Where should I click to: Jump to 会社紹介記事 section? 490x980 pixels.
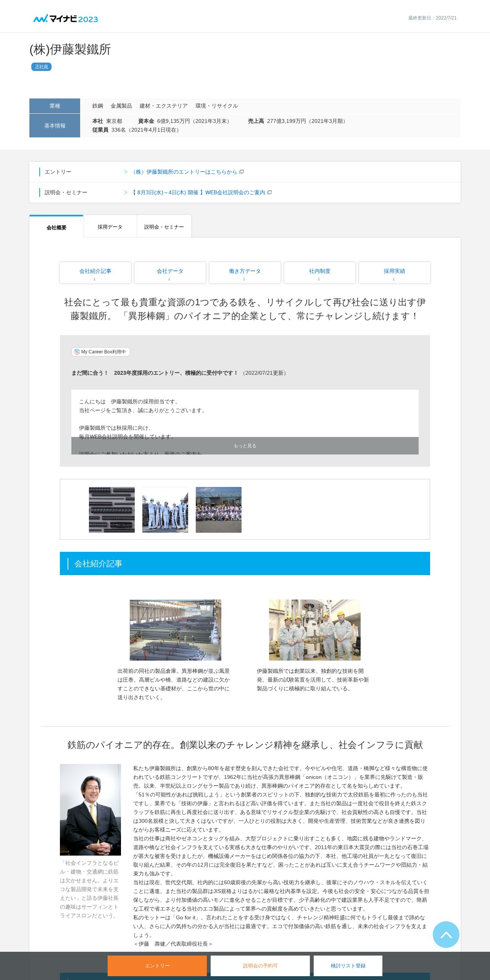pos(95,273)
